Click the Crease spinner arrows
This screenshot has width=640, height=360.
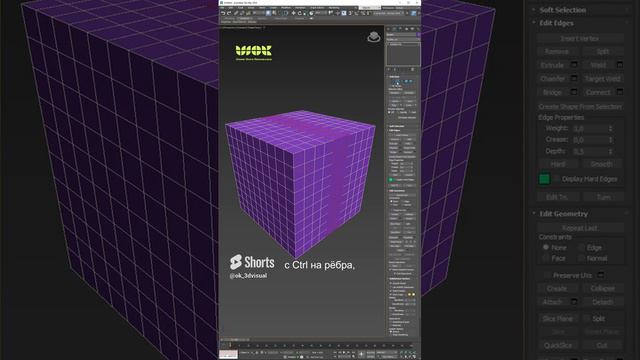point(611,140)
